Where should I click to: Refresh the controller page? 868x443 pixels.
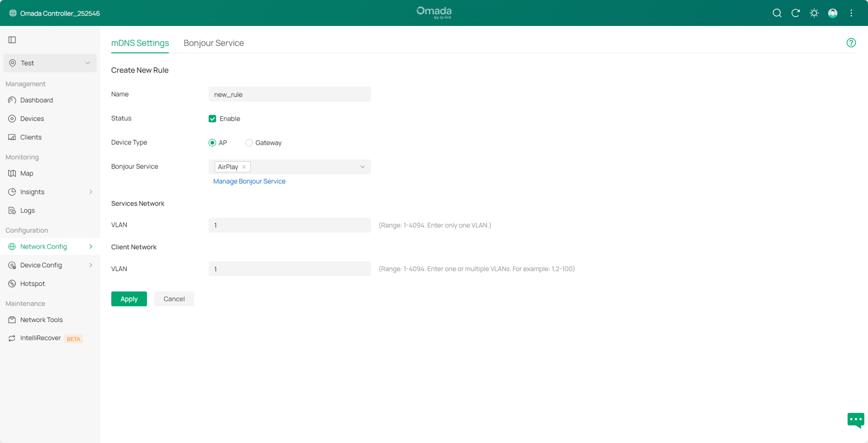[x=796, y=13]
